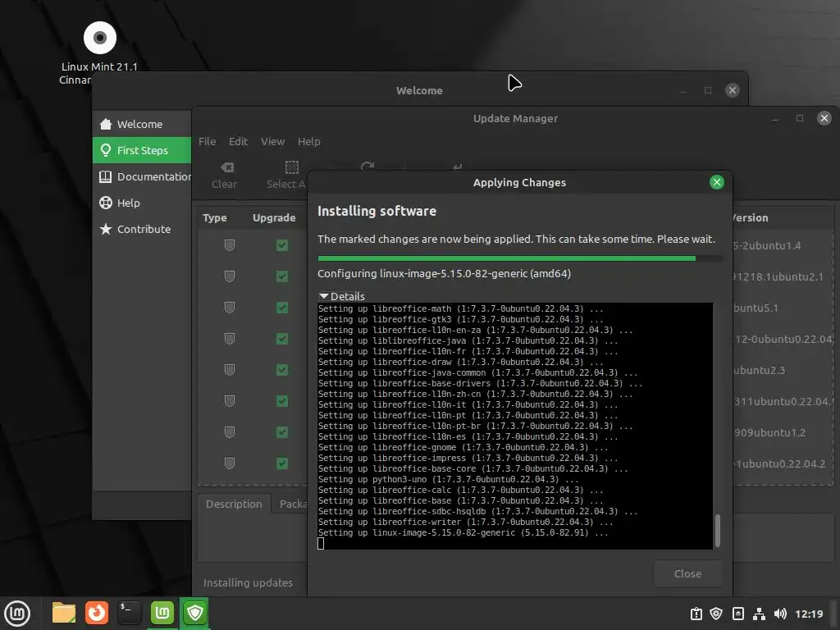
Task: Click the Clear toolbar icon in Update Manager
Action: [227, 167]
